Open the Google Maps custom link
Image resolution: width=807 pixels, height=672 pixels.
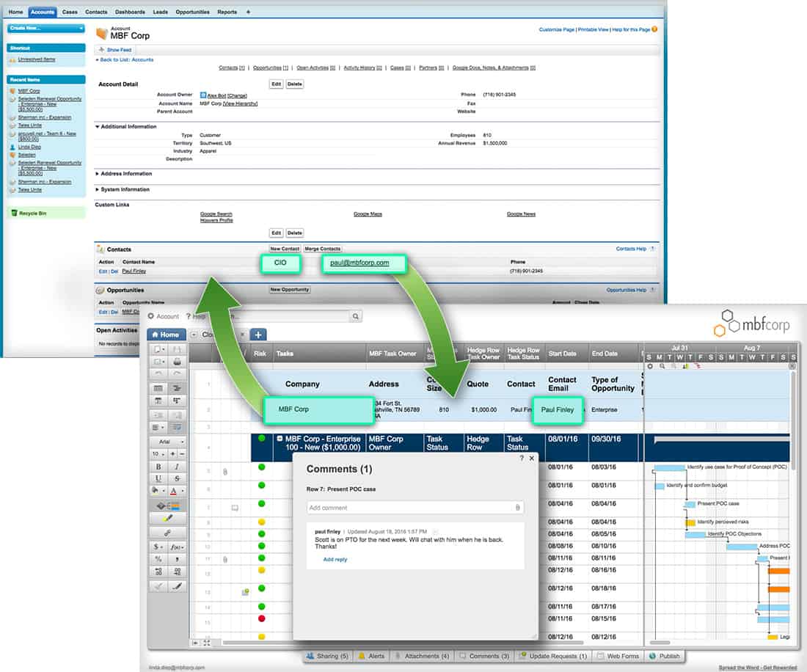368,214
